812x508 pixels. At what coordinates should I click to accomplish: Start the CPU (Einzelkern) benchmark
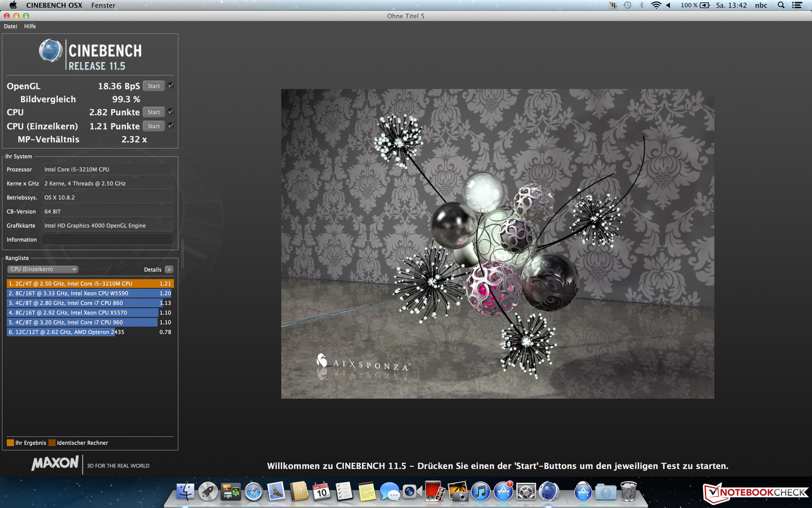(154, 126)
